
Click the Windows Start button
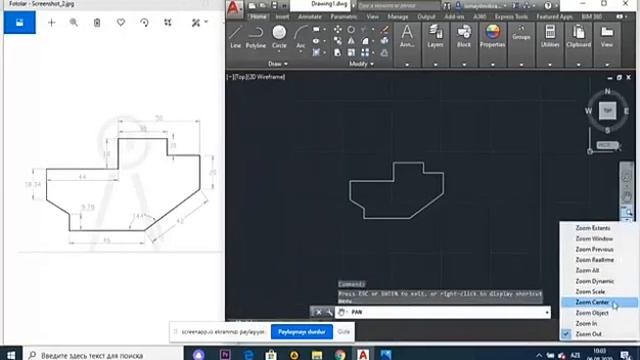pos(11,355)
